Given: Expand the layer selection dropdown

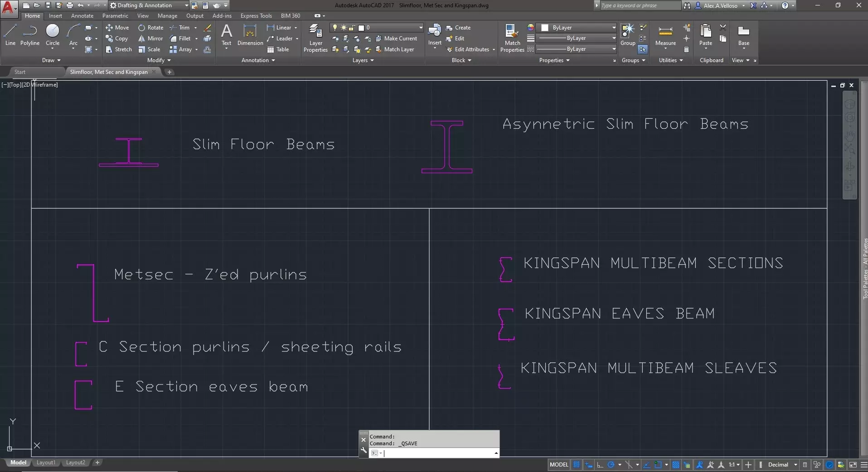Looking at the screenshot, I should [x=420, y=28].
